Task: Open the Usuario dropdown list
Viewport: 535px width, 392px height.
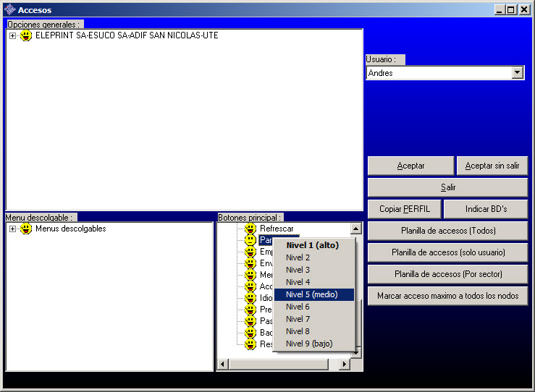Action: tap(517, 73)
